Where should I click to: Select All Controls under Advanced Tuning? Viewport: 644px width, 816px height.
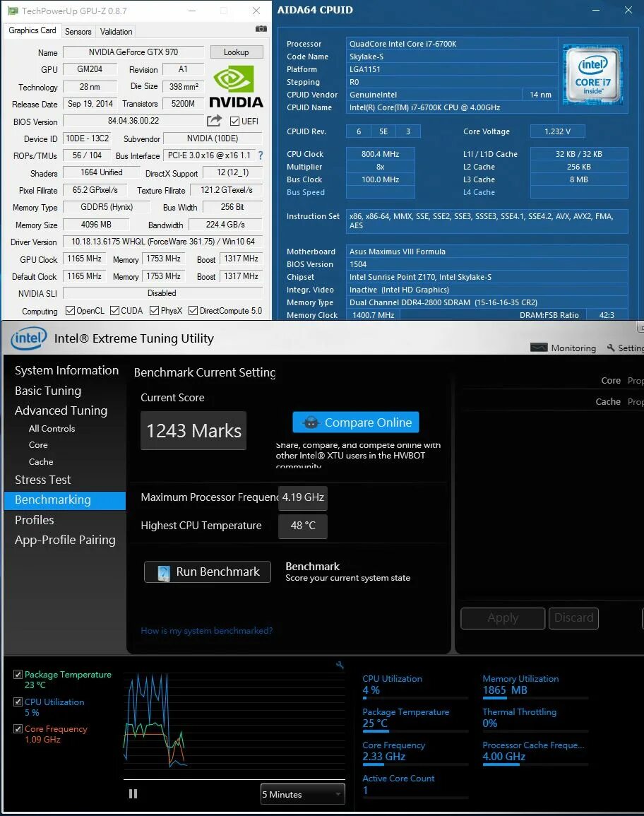point(52,428)
